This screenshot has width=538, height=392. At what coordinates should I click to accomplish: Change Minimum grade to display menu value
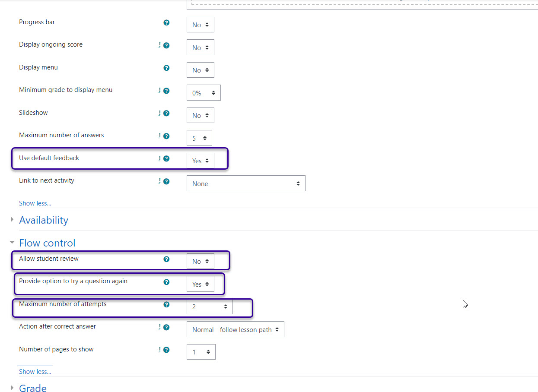tap(204, 93)
